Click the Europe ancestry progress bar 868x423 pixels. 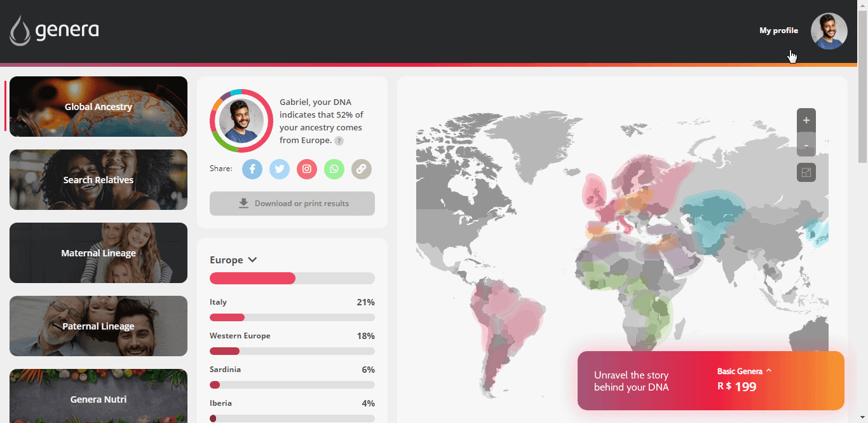(x=292, y=278)
